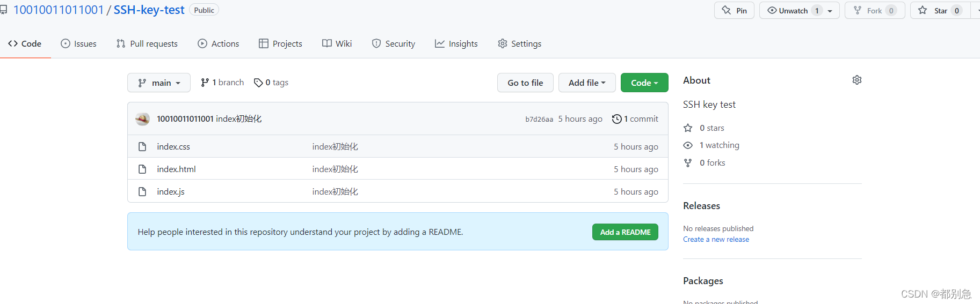This screenshot has width=980, height=304.
Task: Click file icon next to index.css
Action: coord(142,146)
